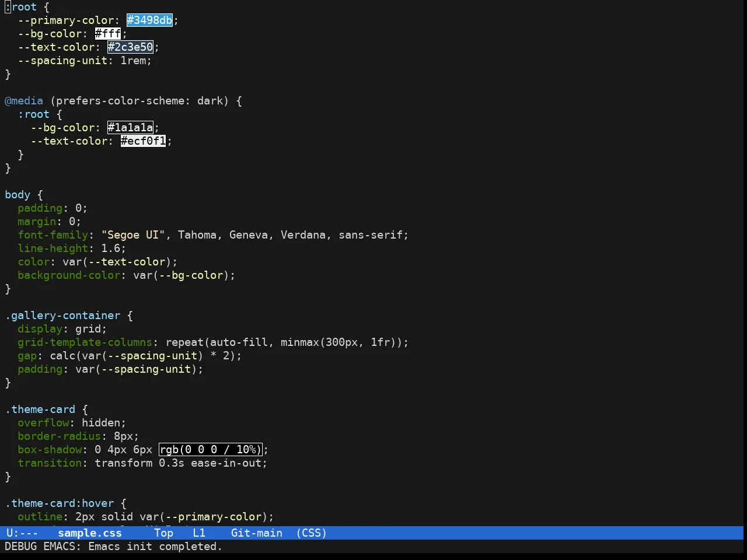
Task: Click the border-radius property
Action: coord(60,436)
